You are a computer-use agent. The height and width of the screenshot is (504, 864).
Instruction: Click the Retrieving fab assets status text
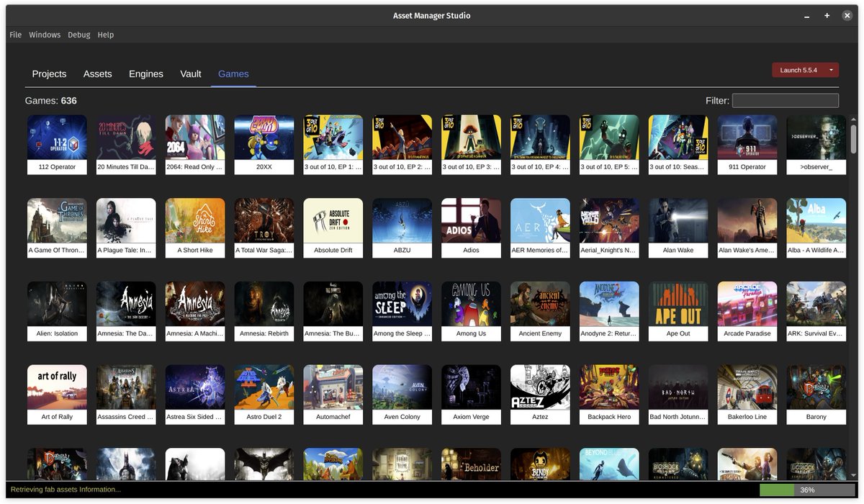pos(66,490)
